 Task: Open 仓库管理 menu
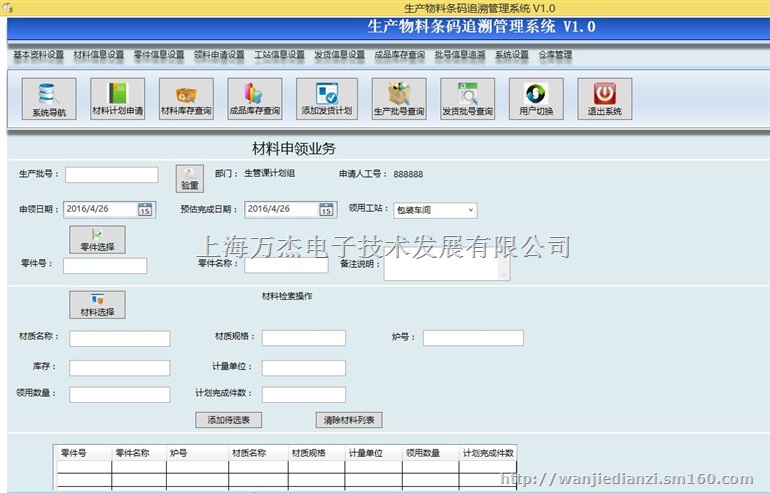point(555,55)
